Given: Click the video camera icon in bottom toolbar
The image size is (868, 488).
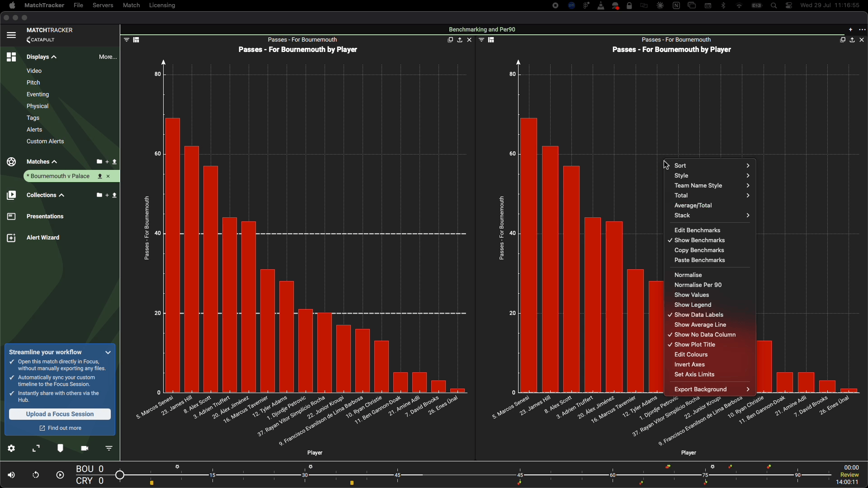Looking at the screenshot, I should [x=85, y=448].
